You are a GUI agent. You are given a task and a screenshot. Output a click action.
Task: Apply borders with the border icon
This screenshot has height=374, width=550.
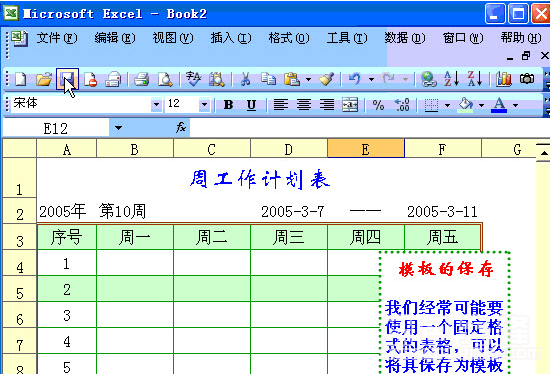point(431,105)
